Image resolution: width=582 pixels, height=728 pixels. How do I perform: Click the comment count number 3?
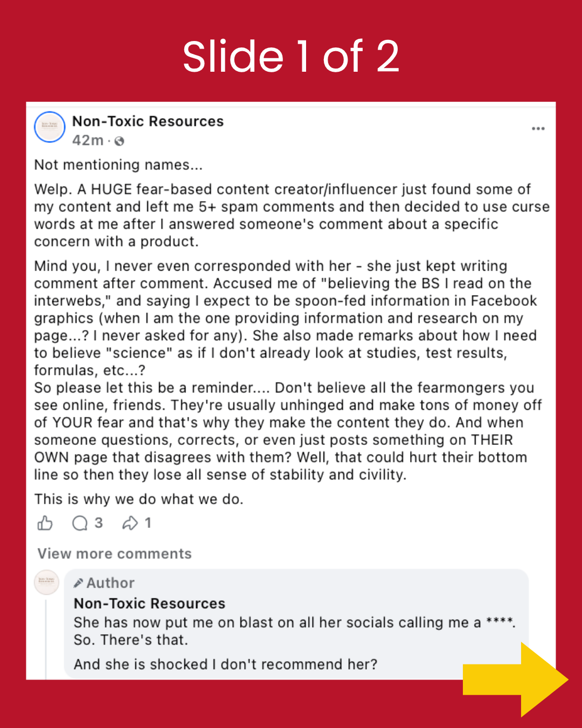point(99,523)
